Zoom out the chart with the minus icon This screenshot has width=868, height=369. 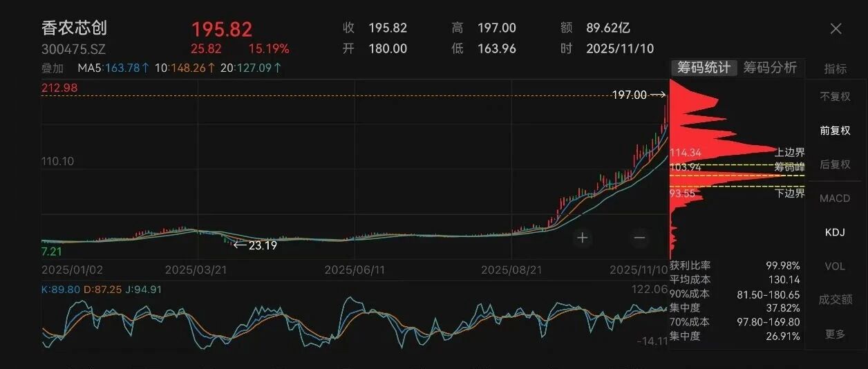point(639,238)
